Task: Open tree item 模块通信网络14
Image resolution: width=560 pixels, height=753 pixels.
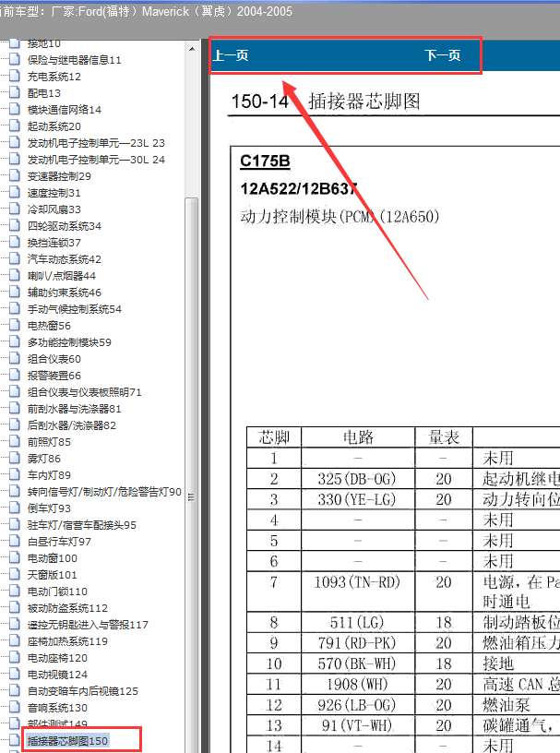Action: point(65,110)
